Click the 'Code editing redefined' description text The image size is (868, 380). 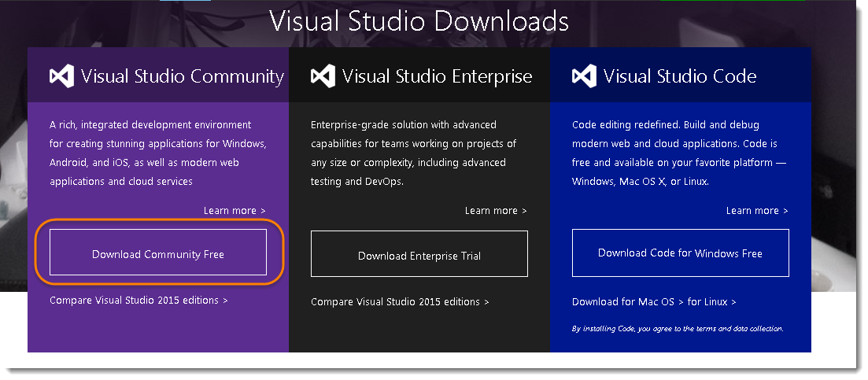(679, 153)
